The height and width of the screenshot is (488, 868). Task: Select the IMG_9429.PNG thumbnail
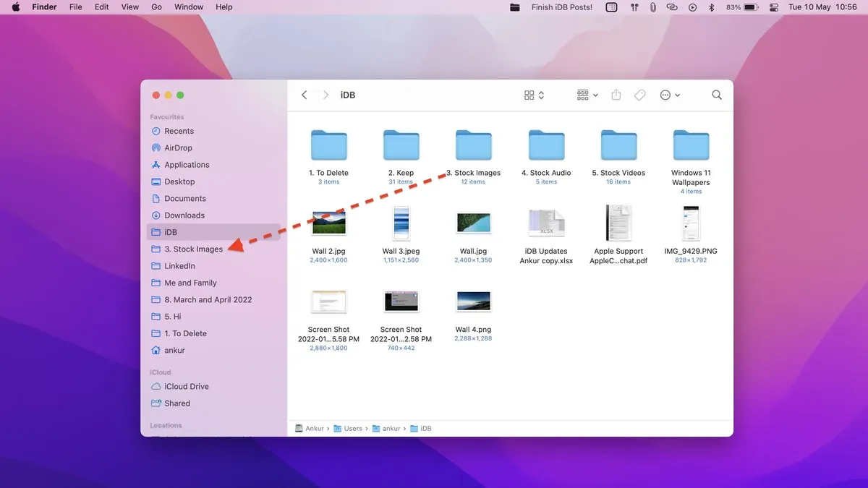(691, 223)
